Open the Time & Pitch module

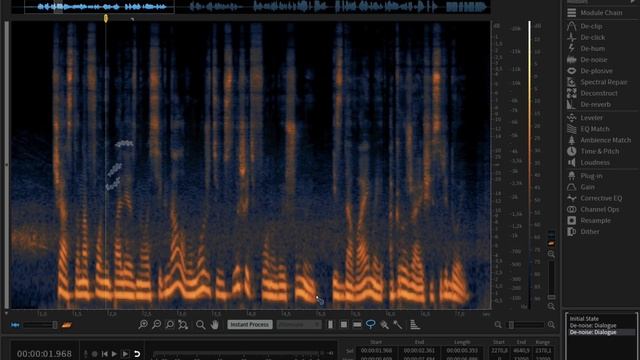pyautogui.click(x=593, y=151)
